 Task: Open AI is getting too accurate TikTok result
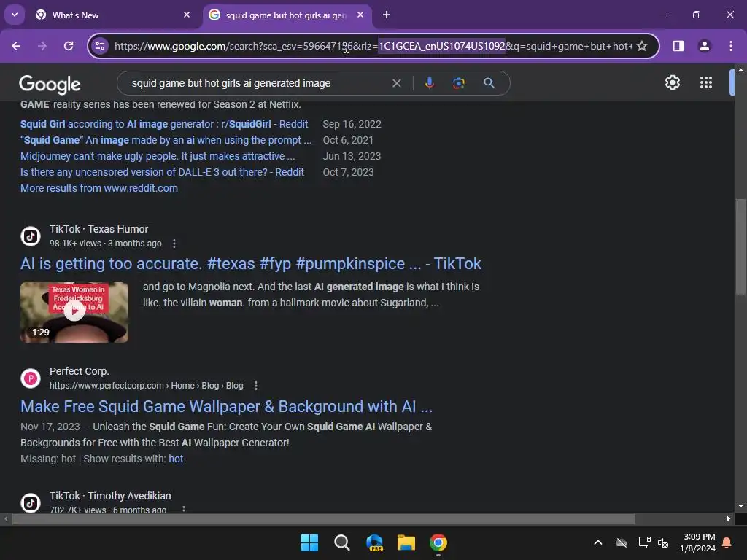(251, 264)
